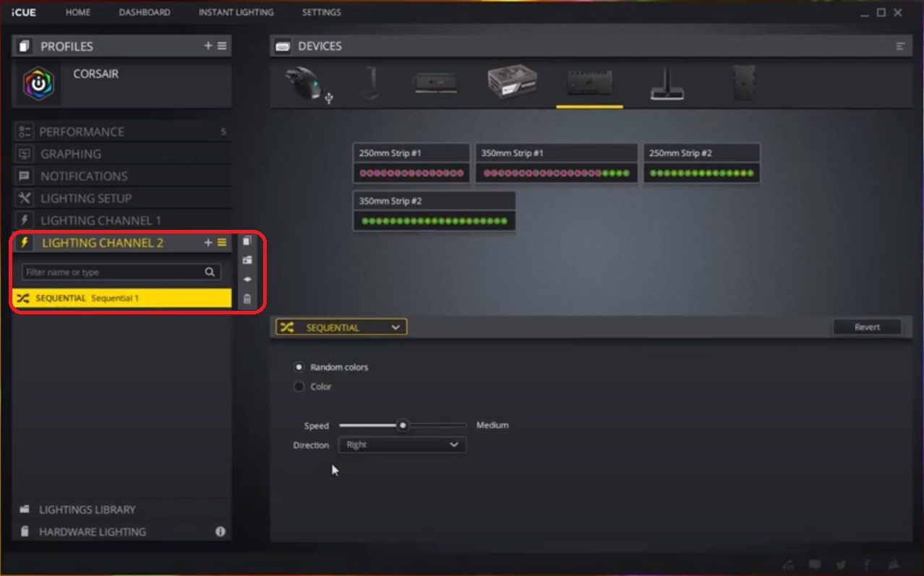Image resolution: width=924 pixels, height=576 pixels.
Task: Open the Direction dropdown set to Right
Action: pyautogui.click(x=402, y=445)
